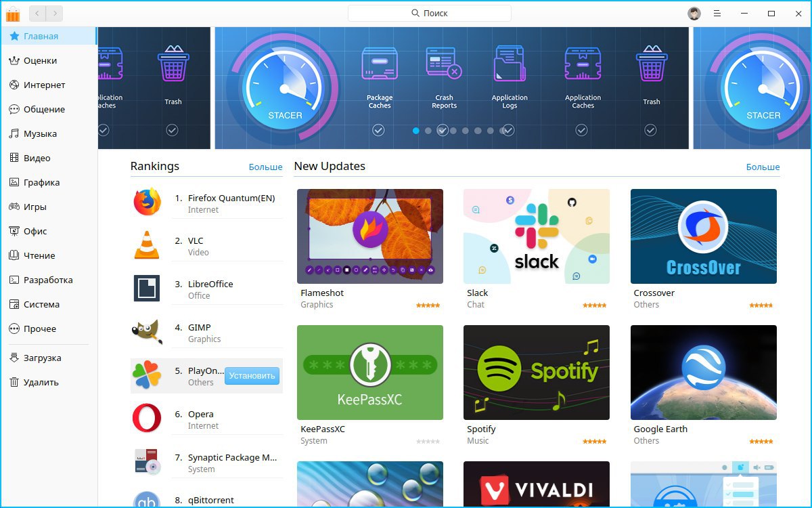Click the PlayOnLinux clover icon
Image resolution: width=812 pixels, height=508 pixels.
(147, 375)
